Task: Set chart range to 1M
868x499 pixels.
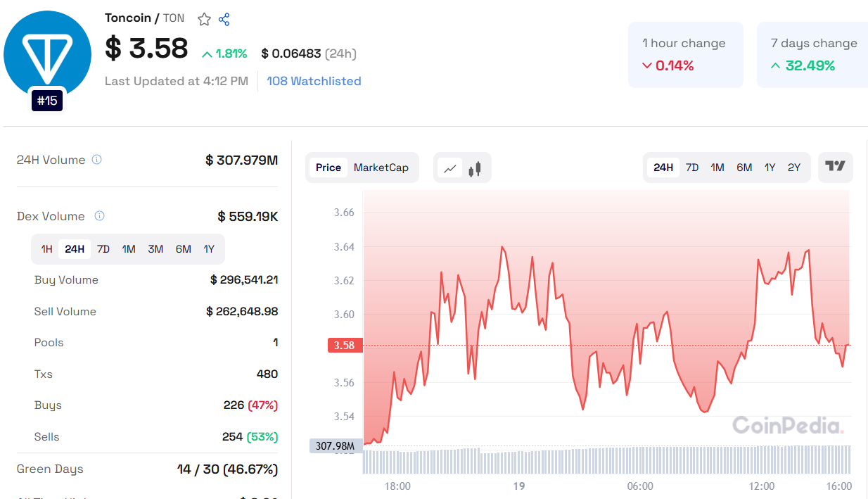Action: point(717,168)
